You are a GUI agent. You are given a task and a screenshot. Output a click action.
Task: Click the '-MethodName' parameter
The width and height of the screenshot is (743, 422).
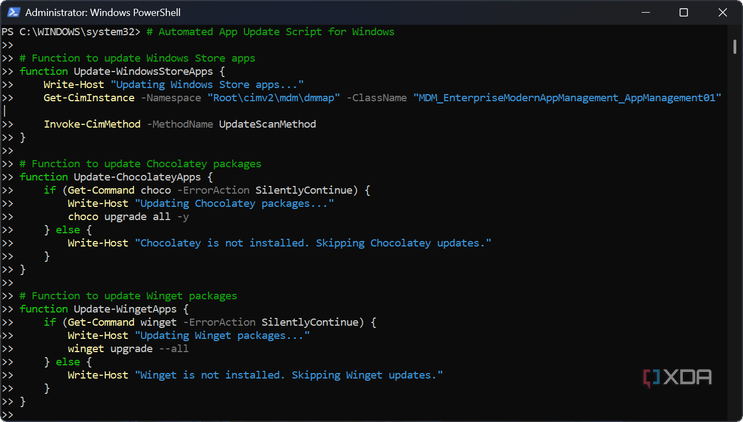click(x=180, y=124)
